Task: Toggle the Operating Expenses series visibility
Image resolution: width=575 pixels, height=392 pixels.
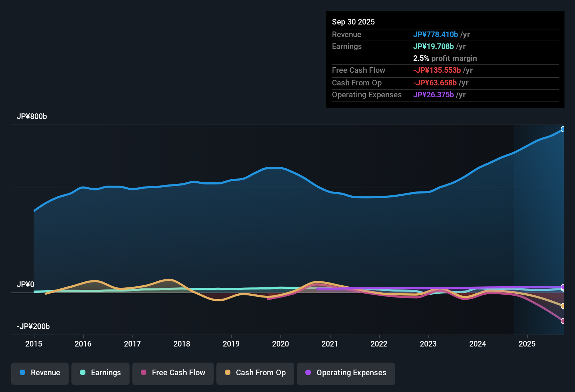Action: click(346, 373)
